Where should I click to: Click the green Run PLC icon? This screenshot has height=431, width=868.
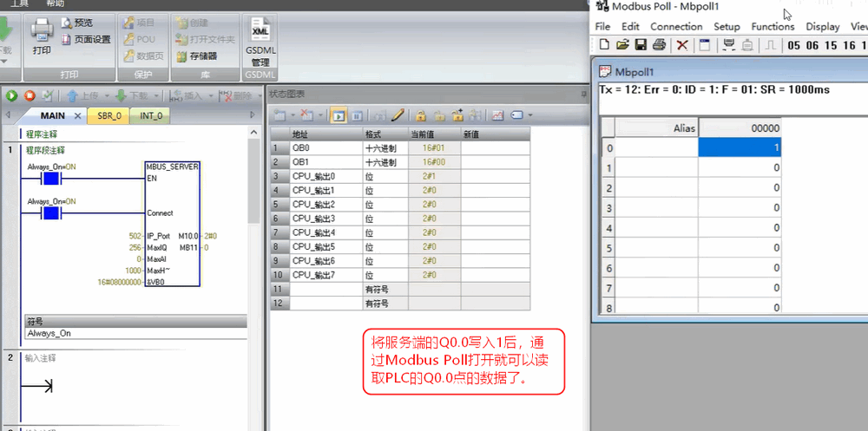(x=12, y=95)
